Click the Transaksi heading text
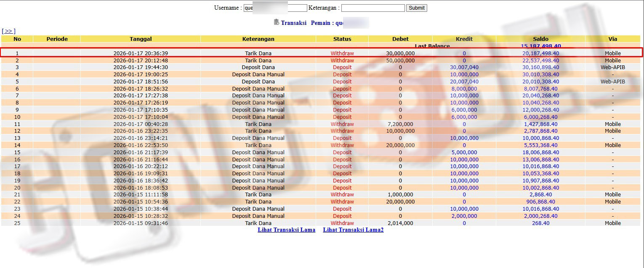 [x=293, y=23]
